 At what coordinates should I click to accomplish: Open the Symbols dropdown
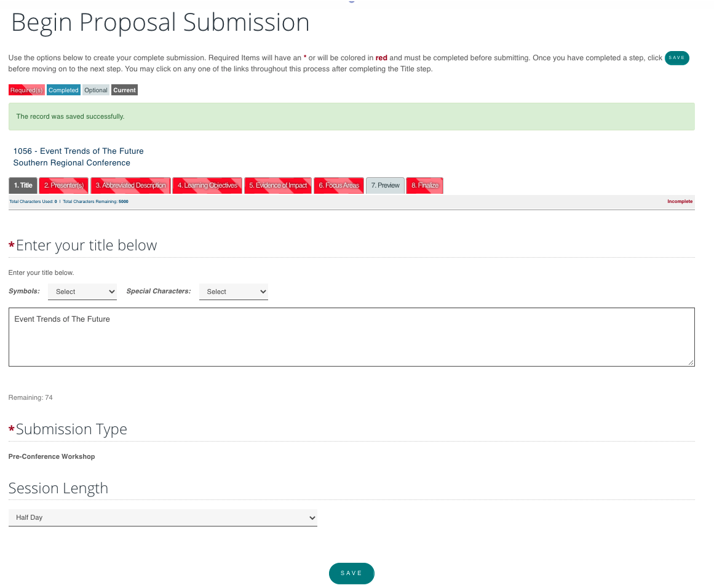pos(82,292)
